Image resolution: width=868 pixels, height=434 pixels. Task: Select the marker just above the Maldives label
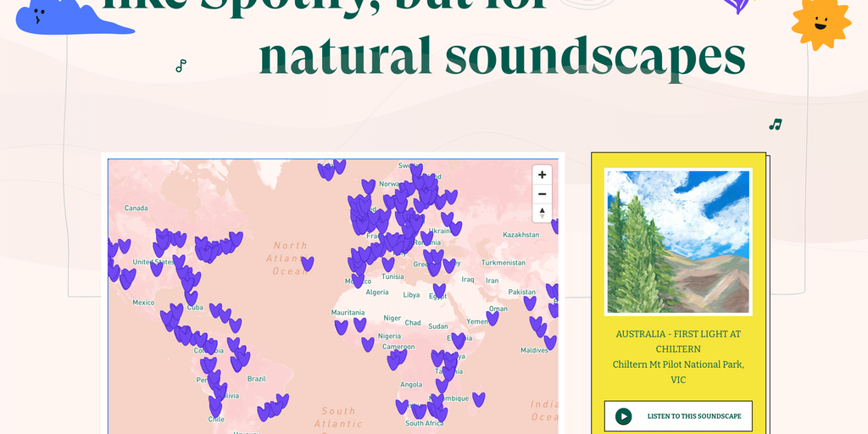(549, 342)
